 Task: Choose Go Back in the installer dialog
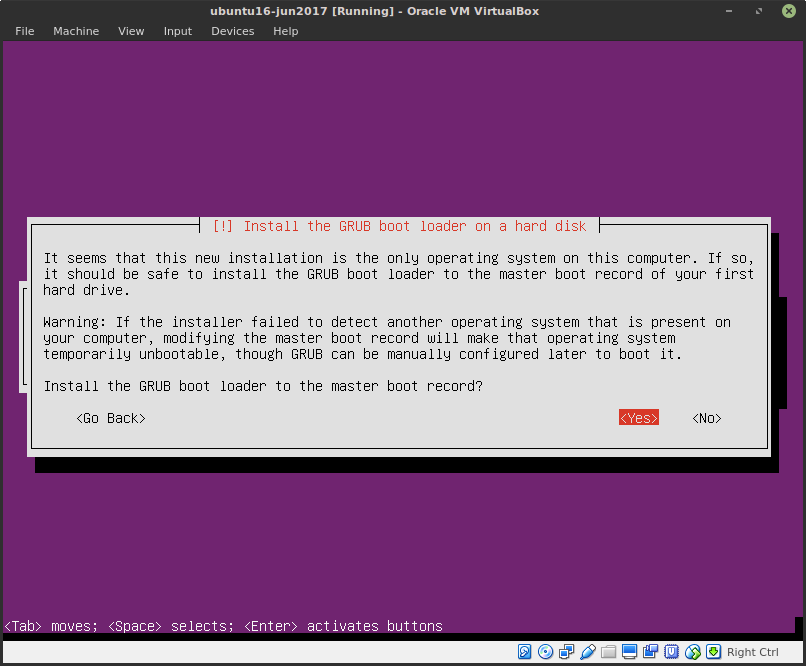pyautogui.click(x=110, y=417)
